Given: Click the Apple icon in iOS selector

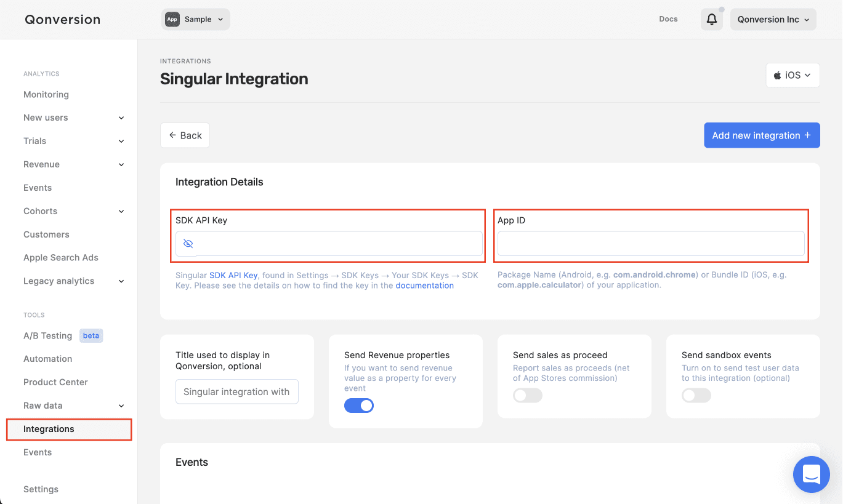Looking at the screenshot, I should [x=776, y=74].
